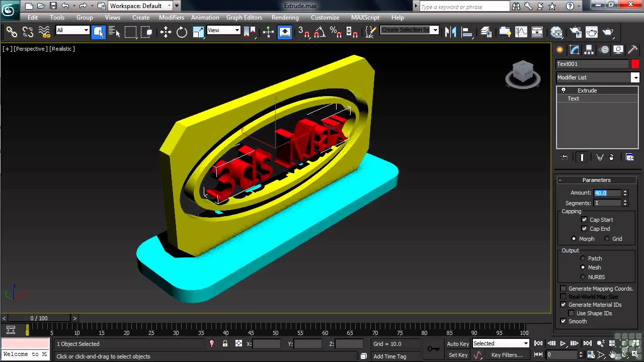Open the MAXScript menu

tap(365, 18)
